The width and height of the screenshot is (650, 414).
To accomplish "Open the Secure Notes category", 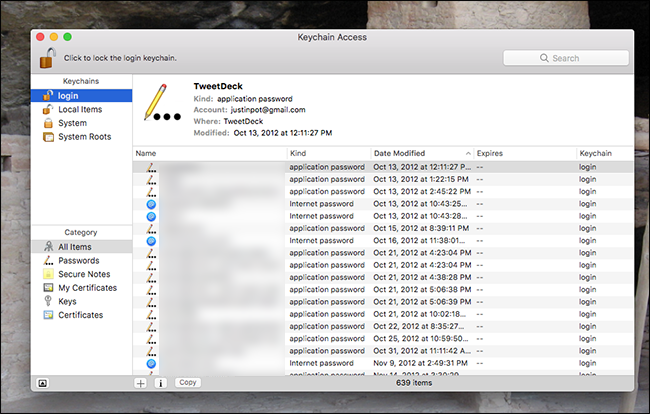I will [x=82, y=274].
